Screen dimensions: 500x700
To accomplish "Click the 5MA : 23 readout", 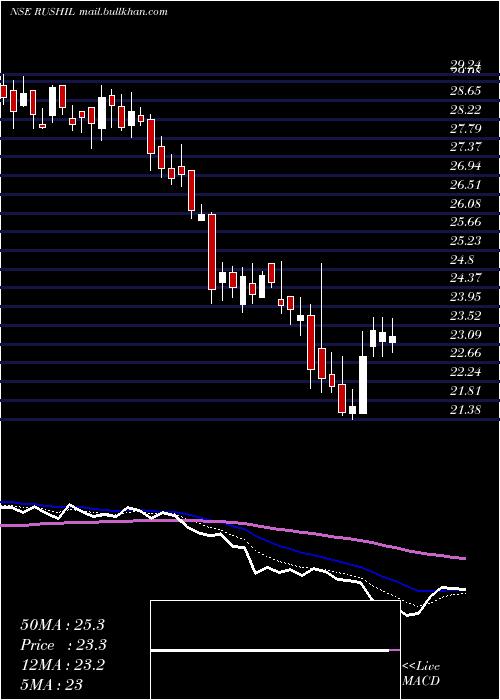I will [x=52, y=685].
